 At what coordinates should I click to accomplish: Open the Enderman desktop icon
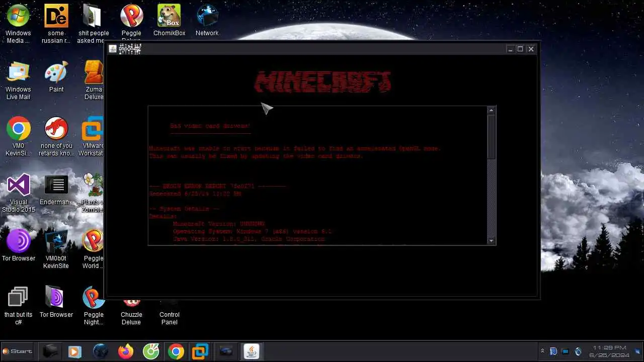coord(56,190)
